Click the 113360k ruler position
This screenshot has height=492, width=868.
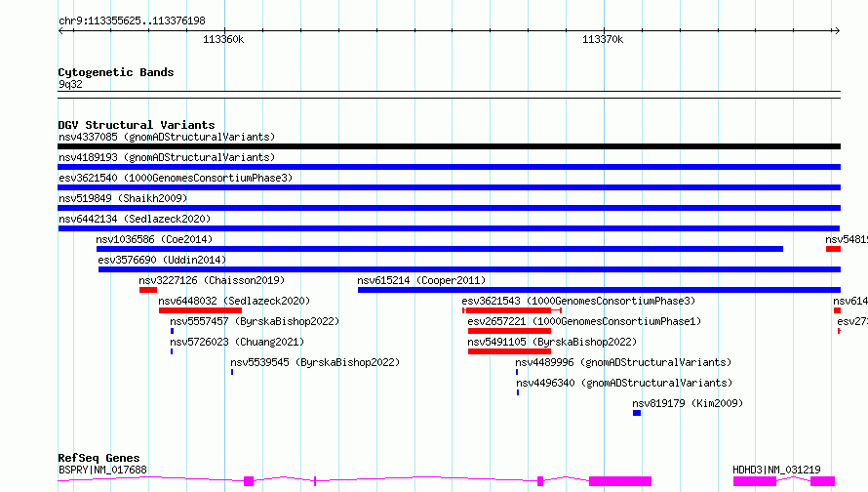tap(223, 39)
